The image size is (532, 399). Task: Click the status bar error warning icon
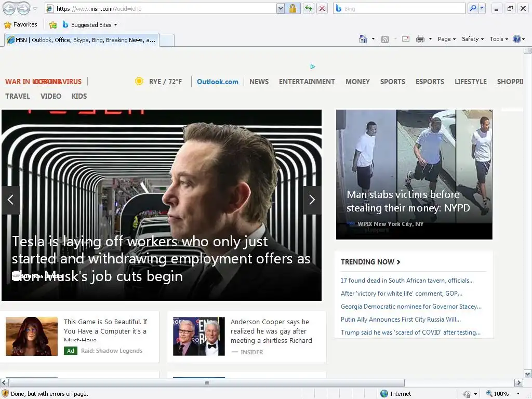tap(5, 394)
